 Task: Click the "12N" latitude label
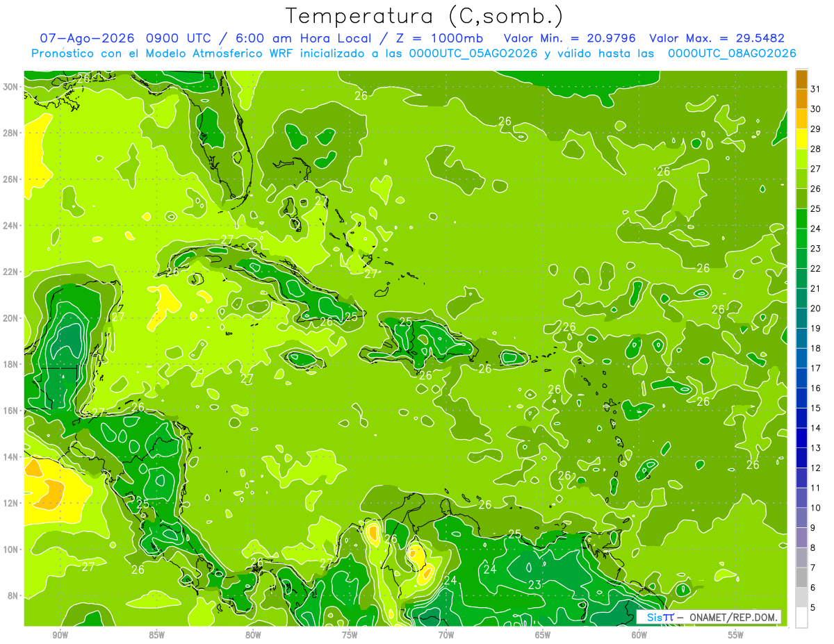(11, 503)
